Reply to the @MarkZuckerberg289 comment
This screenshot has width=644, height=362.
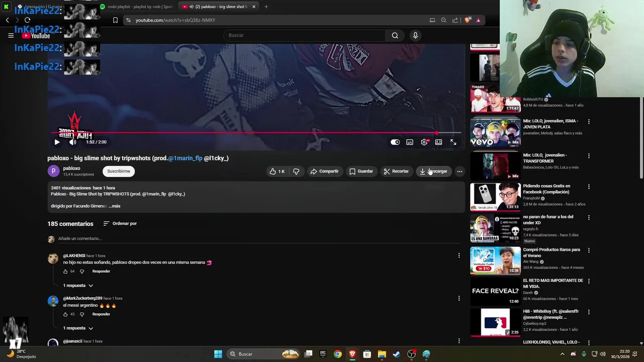(101, 314)
